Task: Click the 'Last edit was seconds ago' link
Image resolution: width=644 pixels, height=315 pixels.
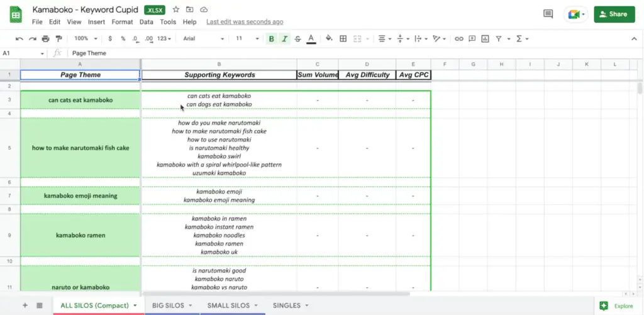Action: (x=245, y=22)
